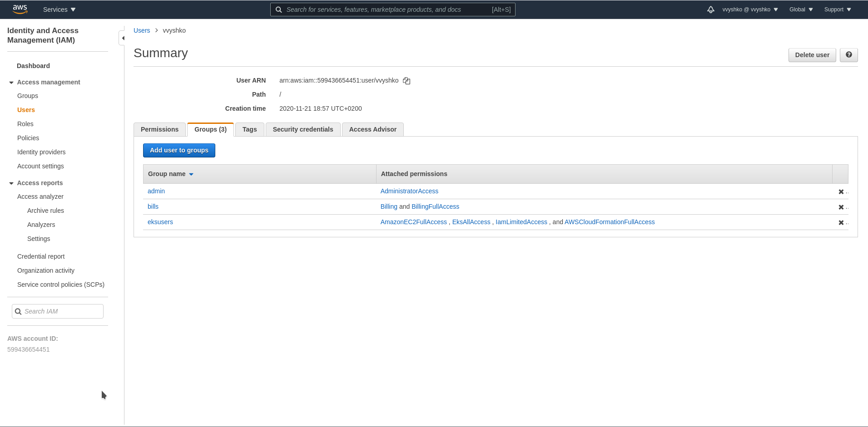
Task: Open the Support dropdown menu
Action: 838,10
